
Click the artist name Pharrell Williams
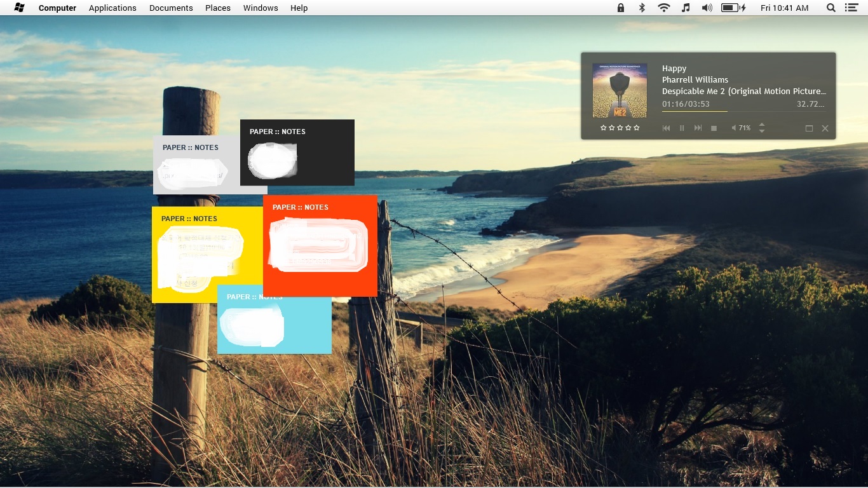pos(695,80)
